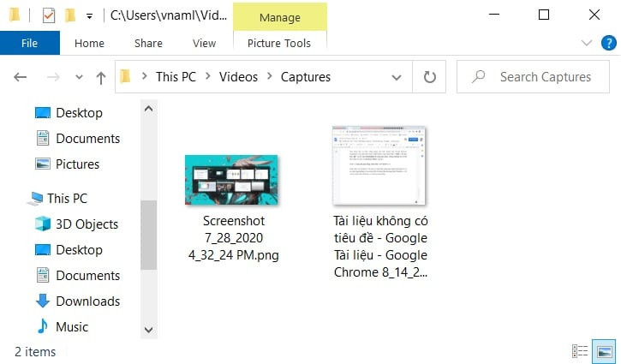Click the Properties checkmark icon in title bar
621x364 pixels.
click(49, 15)
